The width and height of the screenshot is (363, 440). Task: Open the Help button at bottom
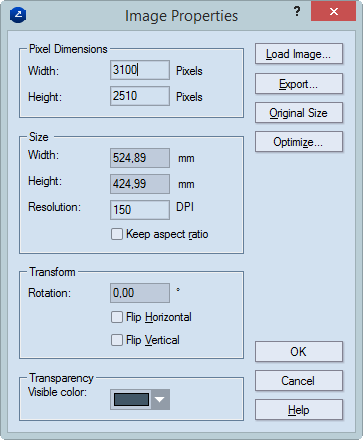pyautogui.click(x=299, y=410)
